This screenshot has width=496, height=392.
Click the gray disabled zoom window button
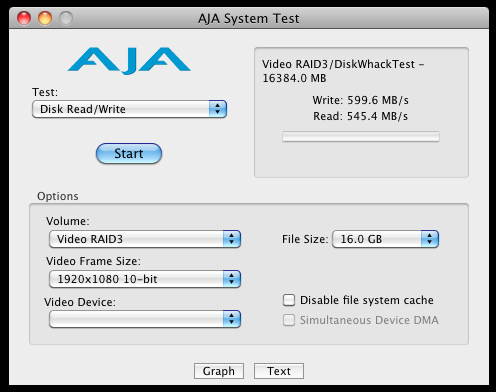[x=66, y=18]
